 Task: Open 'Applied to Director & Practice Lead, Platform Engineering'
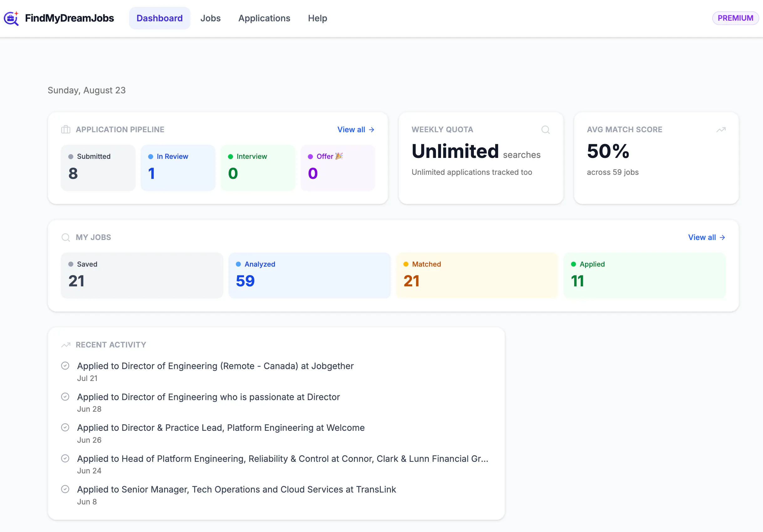tap(221, 428)
